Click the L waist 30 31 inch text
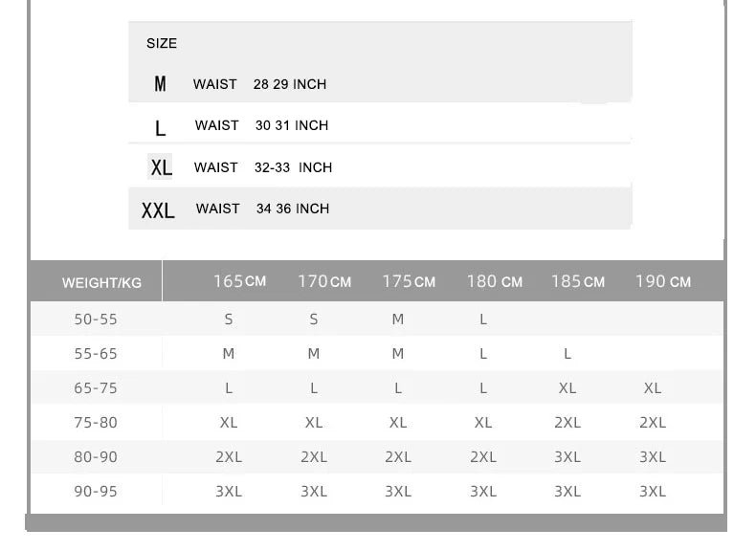Screen dimensions: 756x551 pyautogui.click(x=261, y=125)
